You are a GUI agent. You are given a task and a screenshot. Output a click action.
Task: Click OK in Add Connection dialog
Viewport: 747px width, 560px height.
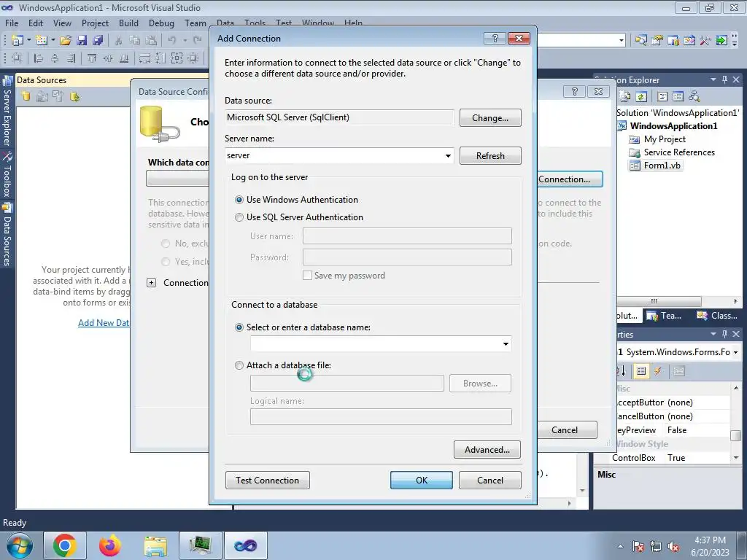(422, 480)
